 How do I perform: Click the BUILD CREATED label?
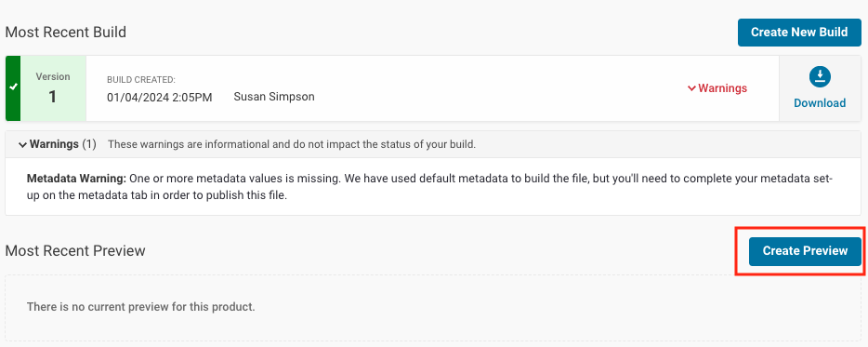coord(141,80)
